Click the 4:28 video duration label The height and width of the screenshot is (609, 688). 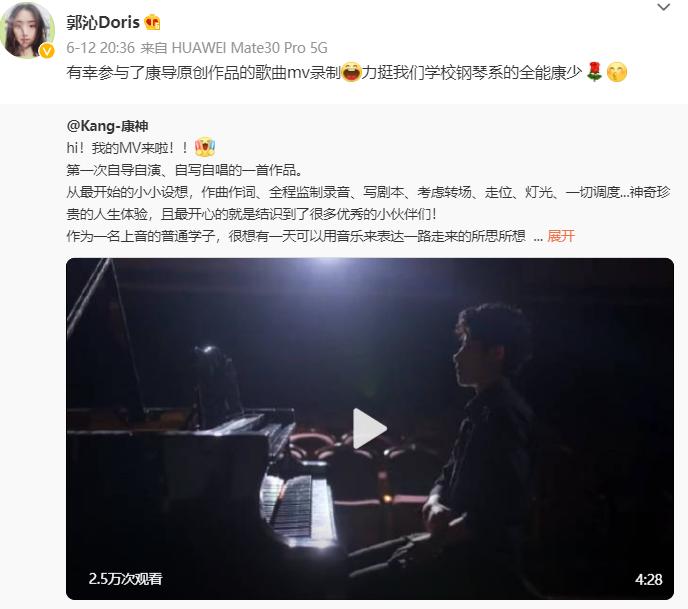pyautogui.click(x=649, y=580)
